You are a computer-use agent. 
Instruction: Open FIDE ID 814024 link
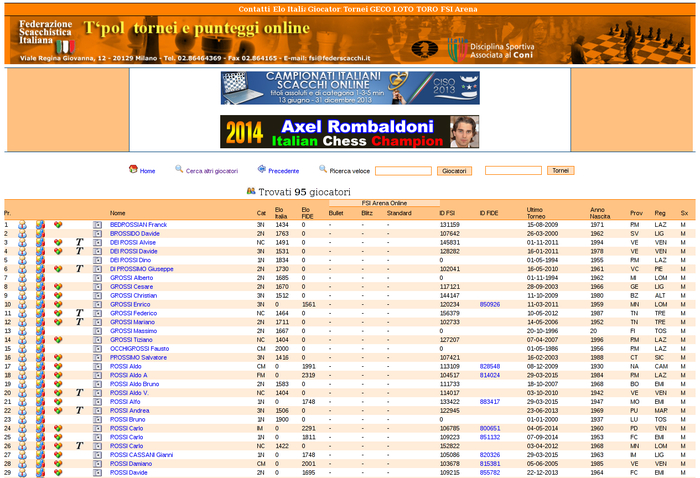click(490, 375)
